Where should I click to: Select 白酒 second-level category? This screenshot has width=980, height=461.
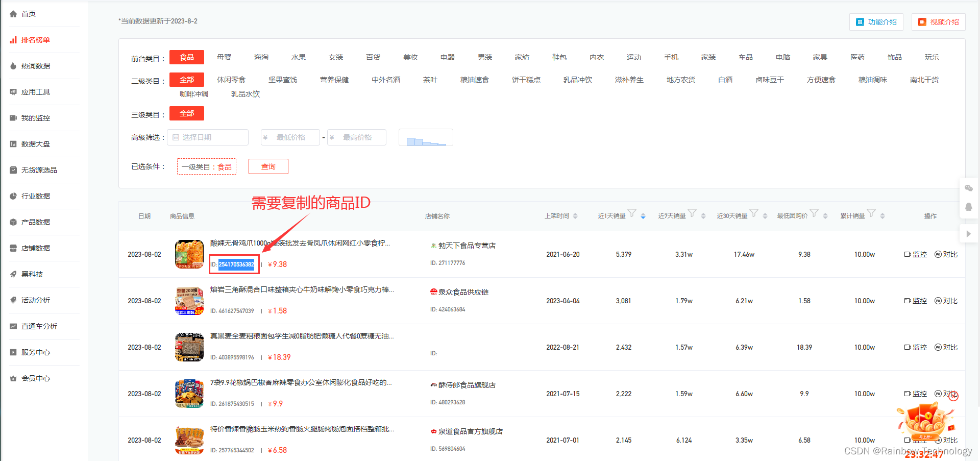[725, 80]
